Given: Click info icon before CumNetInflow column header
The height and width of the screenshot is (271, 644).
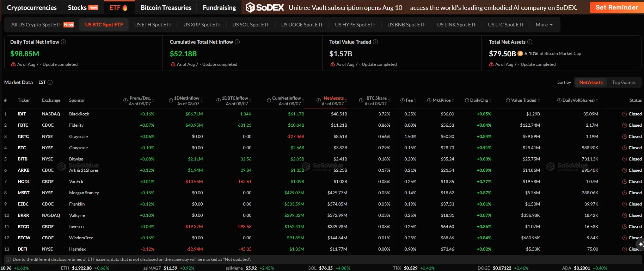Looking at the screenshot, I should tap(269, 100).
